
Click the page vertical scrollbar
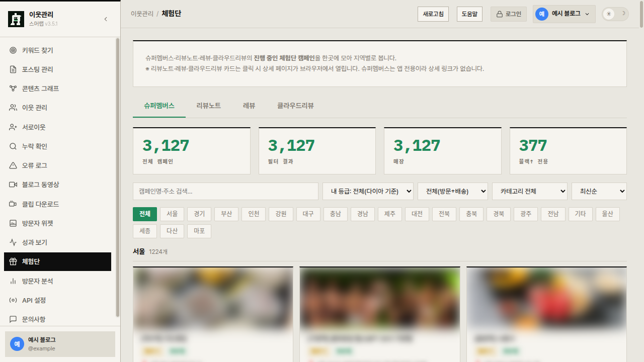point(641,15)
